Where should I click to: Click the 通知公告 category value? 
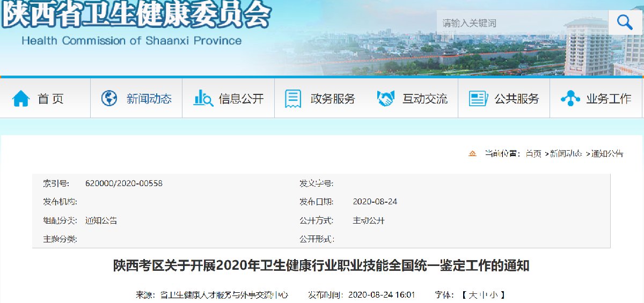click(x=101, y=220)
